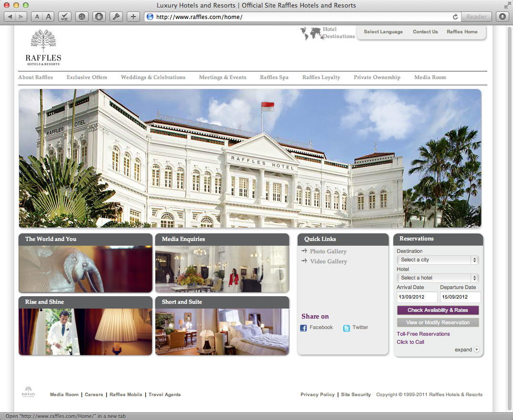This screenshot has width=513, height=420.
Task: Open Travel Agents footer link
Action: (164, 394)
